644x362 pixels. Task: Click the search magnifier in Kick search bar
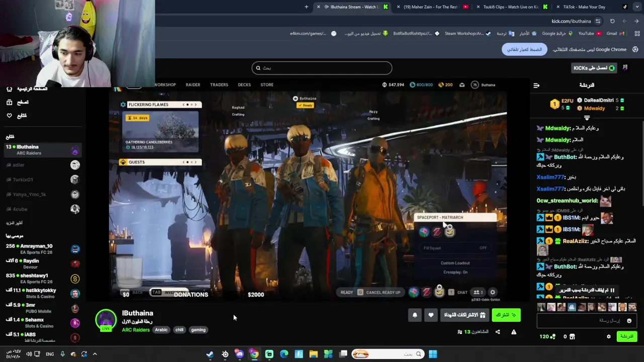point(258,68)
